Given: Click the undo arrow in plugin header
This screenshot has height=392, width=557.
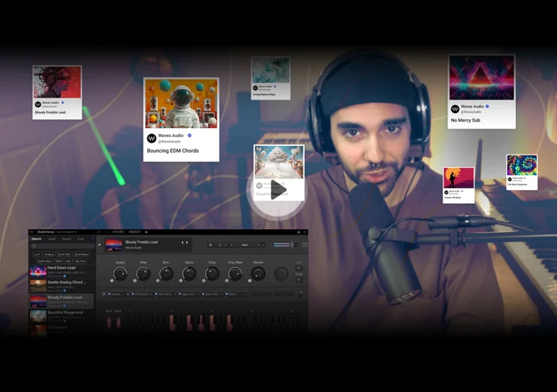Looking at the screenshot, I should coord(99,232).
